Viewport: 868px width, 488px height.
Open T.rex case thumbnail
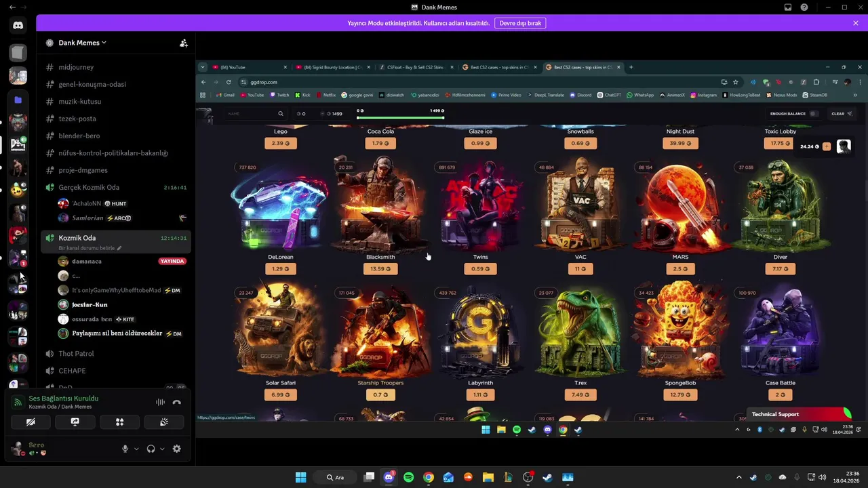580,332
